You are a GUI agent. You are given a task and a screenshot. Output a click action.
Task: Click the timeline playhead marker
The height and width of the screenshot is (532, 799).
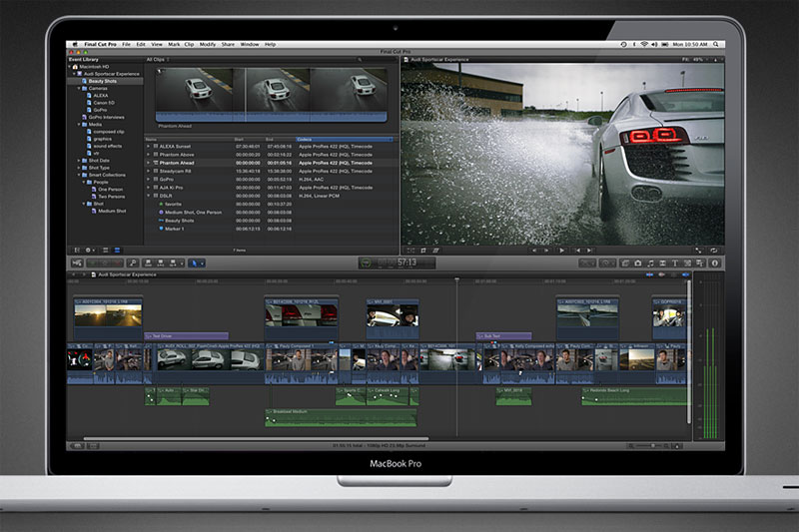pyautogui.click(x=457, y=279)
